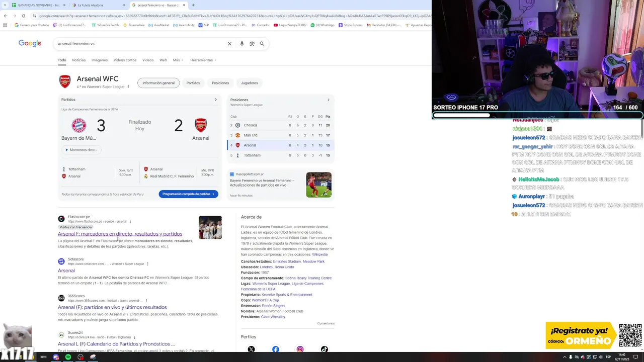The image size is (644, 362).
Task: Select the Jugadores chip
Action: [250, 83]
